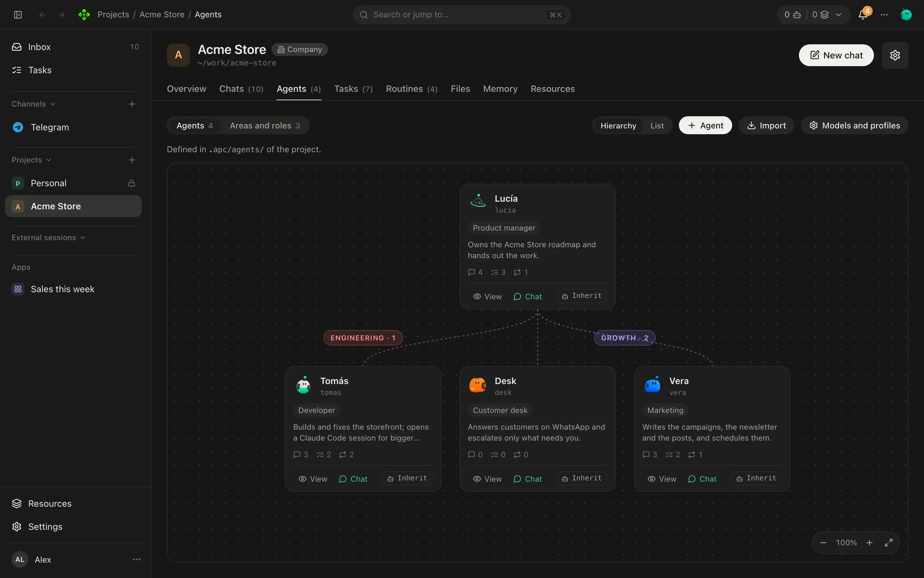The width and height of the screenshot is (924, 578).
Task: Go back with the left arrow
Action: pos(42,14)
